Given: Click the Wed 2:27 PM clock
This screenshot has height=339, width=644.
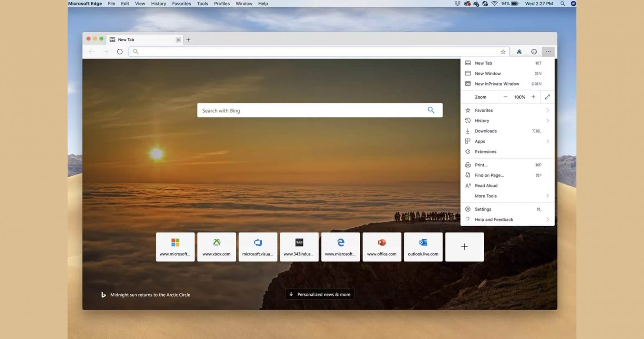Looking at the screenshot, I should tap(539, 4).
